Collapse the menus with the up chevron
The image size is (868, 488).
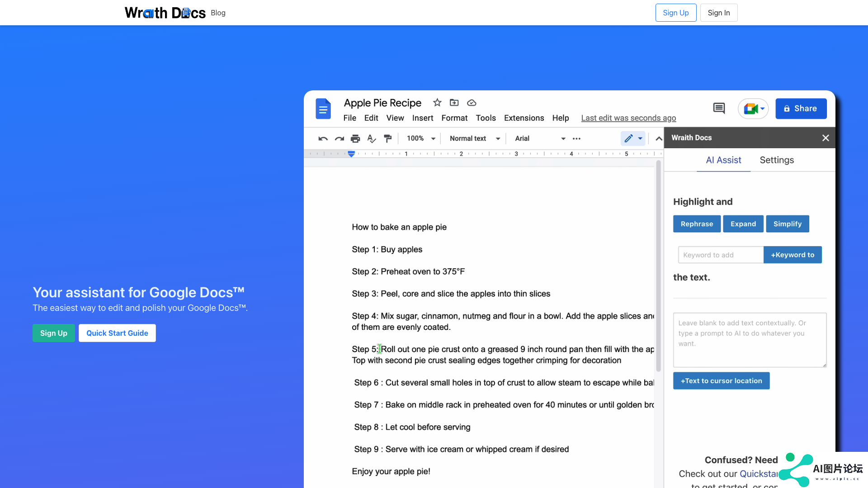coord(659,139)
